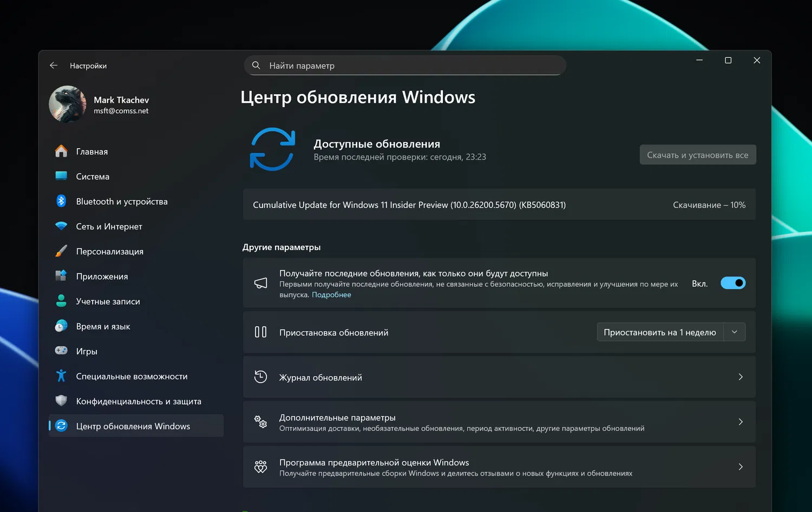Viewport: 812px width, 512px height.
Task: Click the Приложения apps icon
Action: pos(61,276)
